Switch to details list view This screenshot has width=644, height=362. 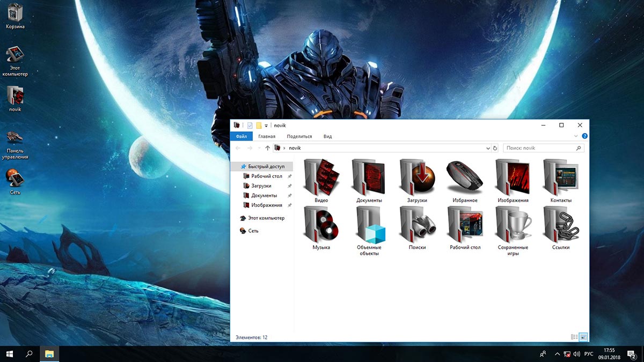pyautogui.click(x=574, y=337)
